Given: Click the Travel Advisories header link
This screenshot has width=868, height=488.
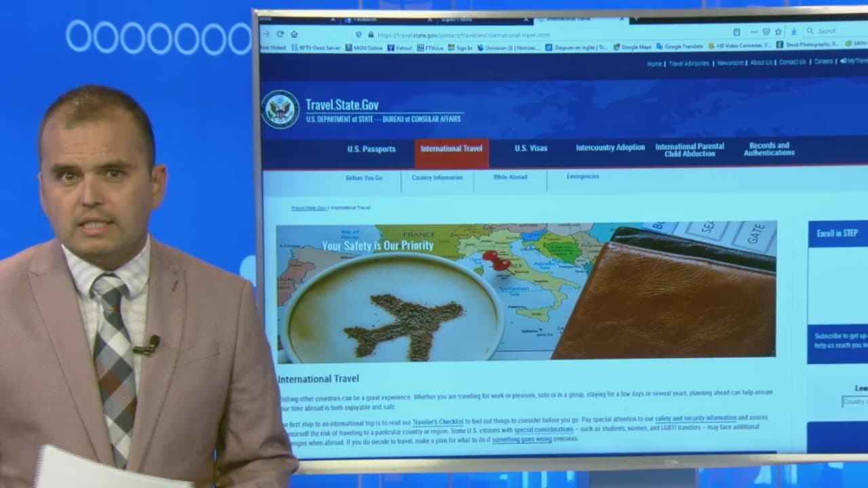Looking at the screenshot, I should (x=688, y=63).
